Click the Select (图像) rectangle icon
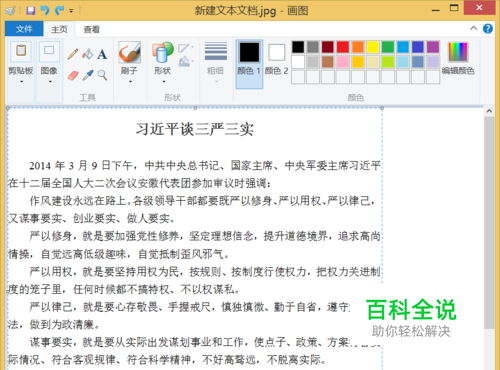Screen dimensions: 500x370 (x=49, y=51)
